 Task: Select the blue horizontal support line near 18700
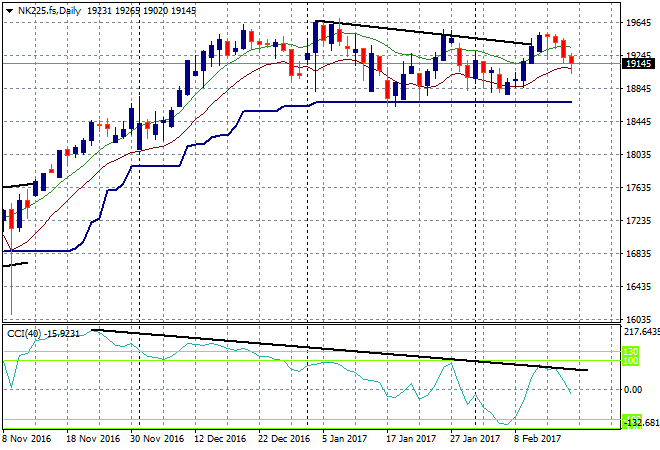[444, 102]
